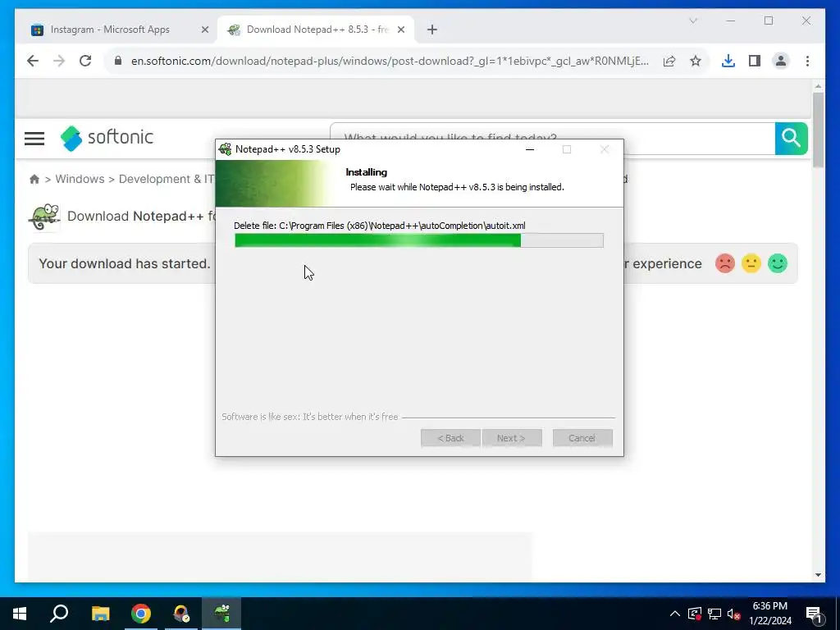Image resolution: width=840 pixels, height=630 pixels.
Task: Open Softonic hamburger menu
Action: click(x=34, y=138)
